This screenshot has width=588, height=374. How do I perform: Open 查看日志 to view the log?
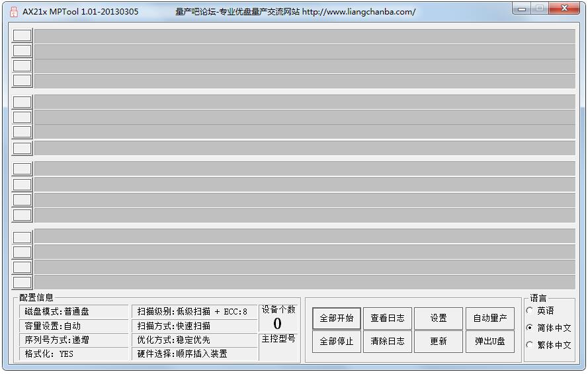[387, 318]
